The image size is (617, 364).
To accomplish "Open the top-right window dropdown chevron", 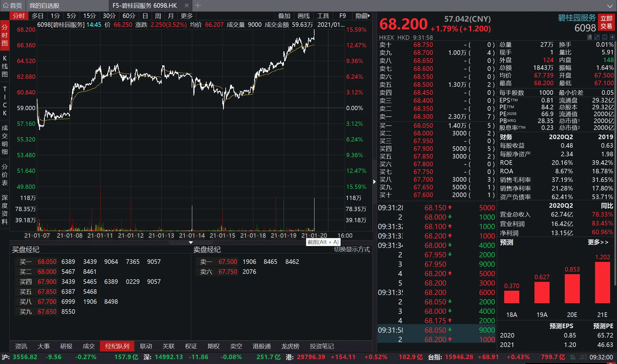I will pyautogui.click(x=610, y=6).
